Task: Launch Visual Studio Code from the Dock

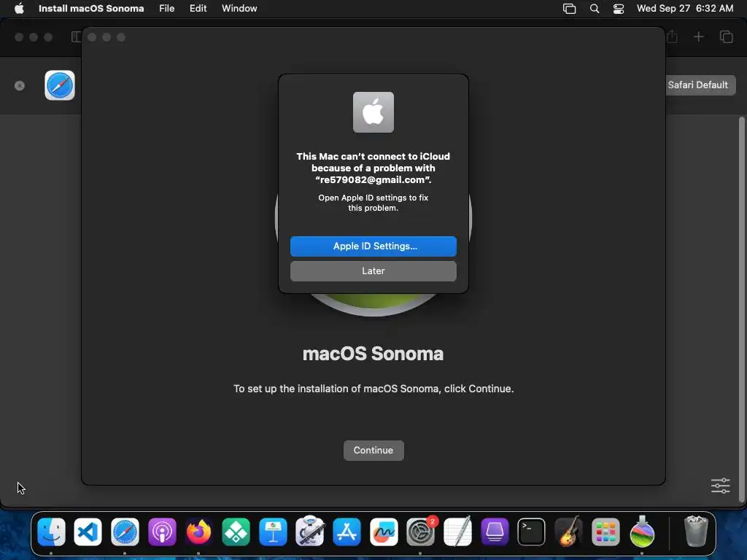Action: point(88,532)
